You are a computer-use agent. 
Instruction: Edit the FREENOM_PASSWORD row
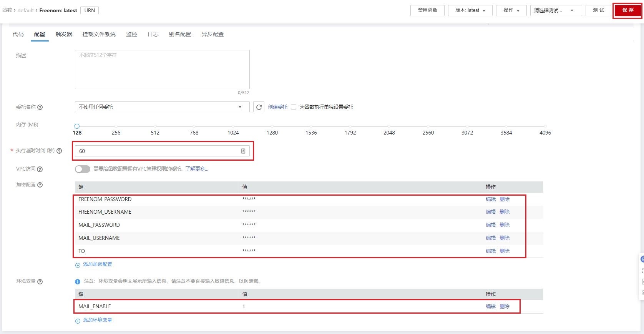pyautogui.click(x=491, y=199)
